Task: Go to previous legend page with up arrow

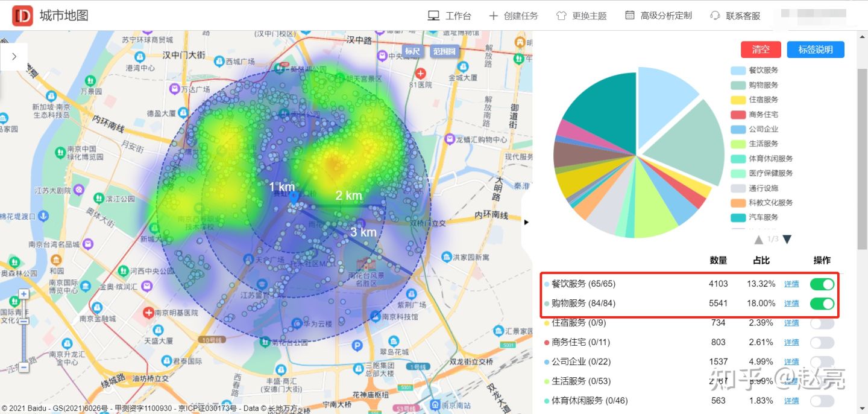Action: pos(758,240)
